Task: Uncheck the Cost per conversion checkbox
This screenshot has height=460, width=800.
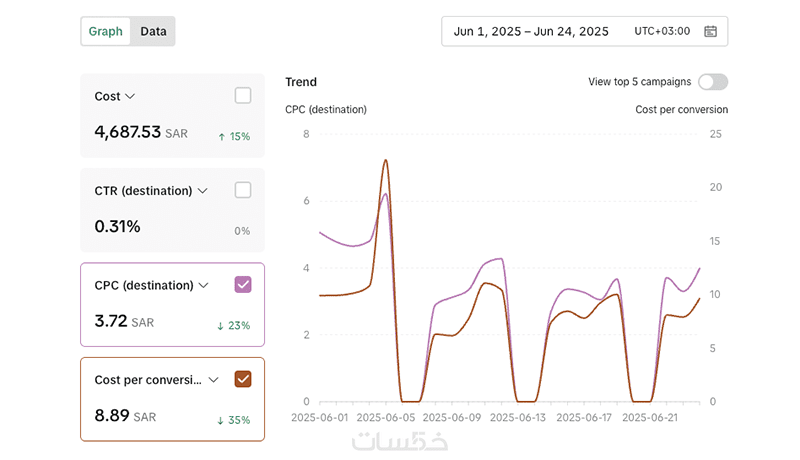Action: click(243, 379)
